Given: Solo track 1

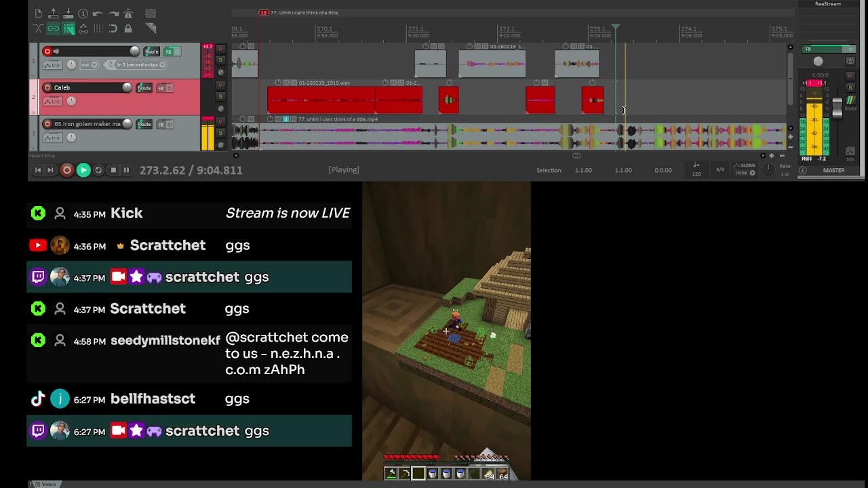Looking at the screenshot, I should click(x=220, y=60).
